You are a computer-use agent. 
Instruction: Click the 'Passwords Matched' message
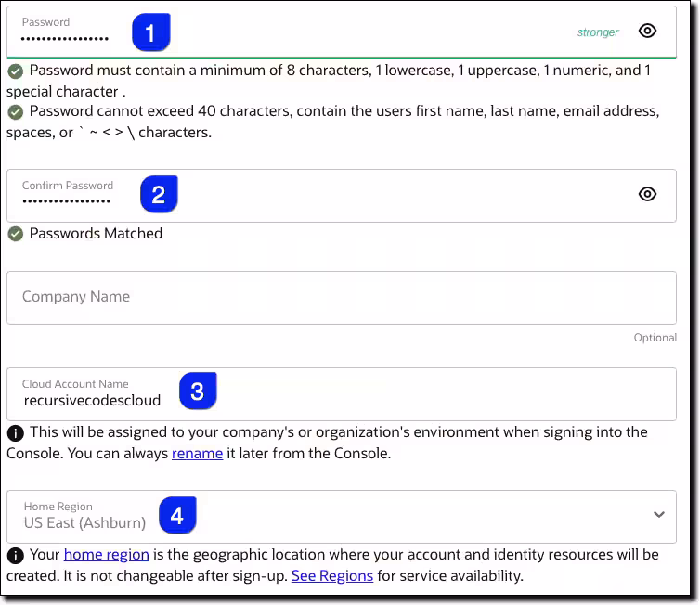click(x=96, y=233)
